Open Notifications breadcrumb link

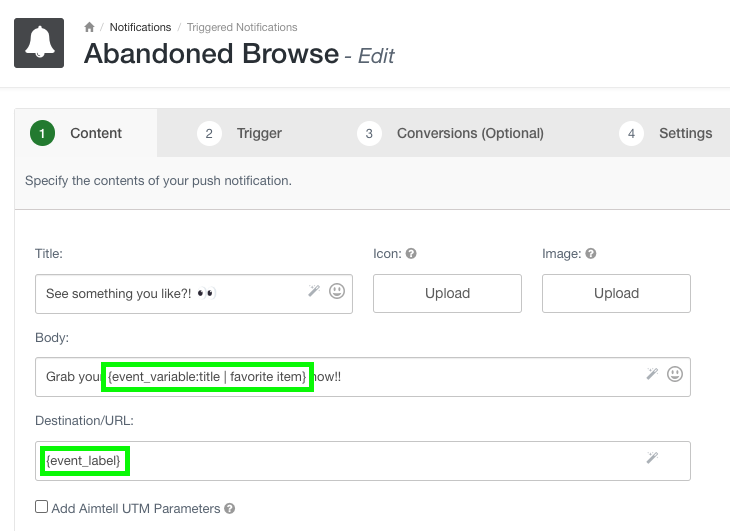point(140,27)
